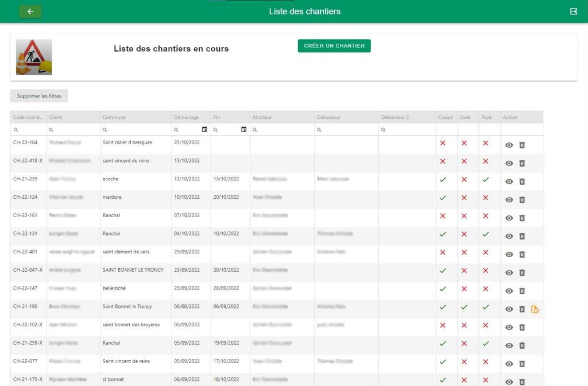This screenshot has width=588, height=386.
Task: View chantier CH-22-131 details
Action: point(509,236)
